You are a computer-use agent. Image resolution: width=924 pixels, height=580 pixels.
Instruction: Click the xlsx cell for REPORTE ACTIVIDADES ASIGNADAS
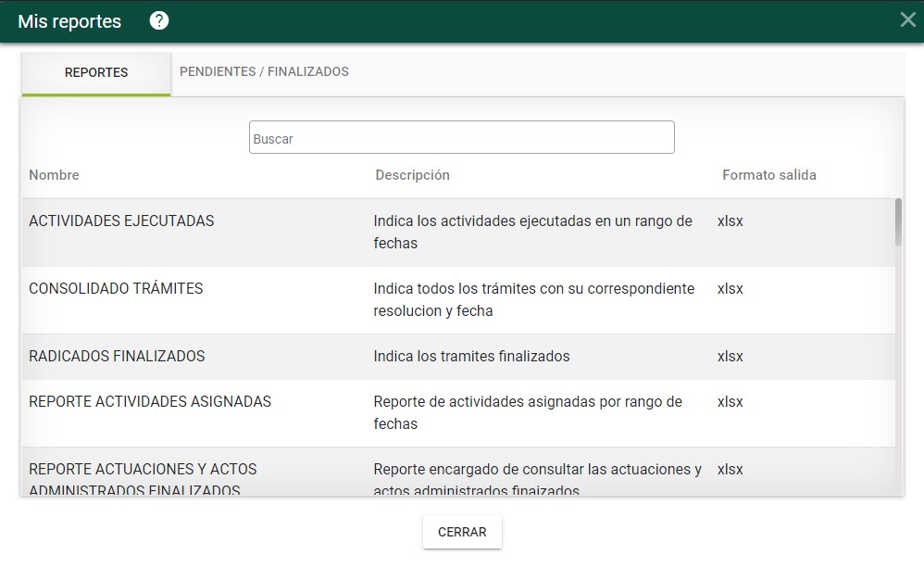(730, 402)
